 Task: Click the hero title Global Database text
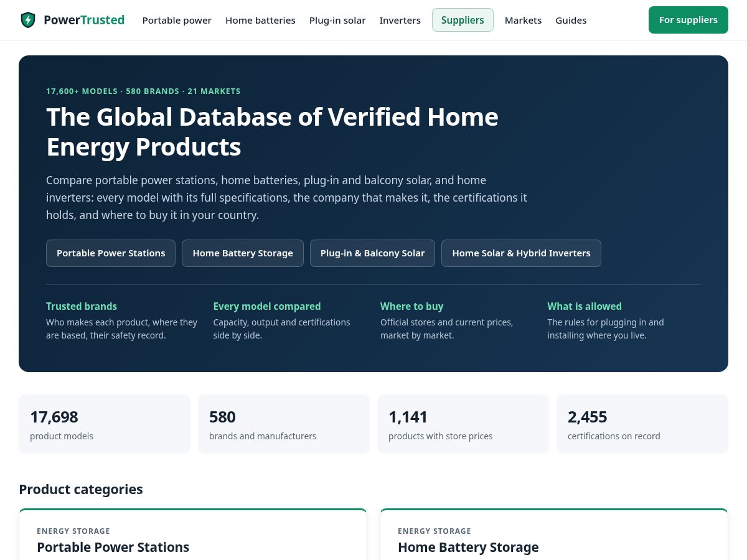(272, 132)
